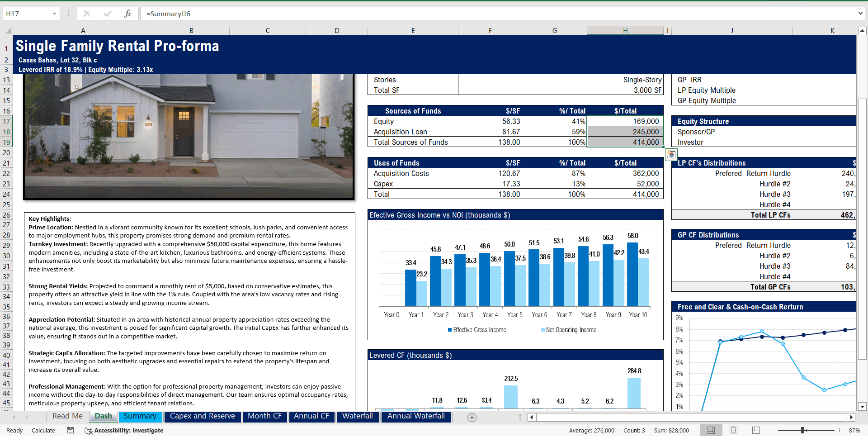
Task: Select the Page Layout view icon in status bar
Action: (733, 430)
